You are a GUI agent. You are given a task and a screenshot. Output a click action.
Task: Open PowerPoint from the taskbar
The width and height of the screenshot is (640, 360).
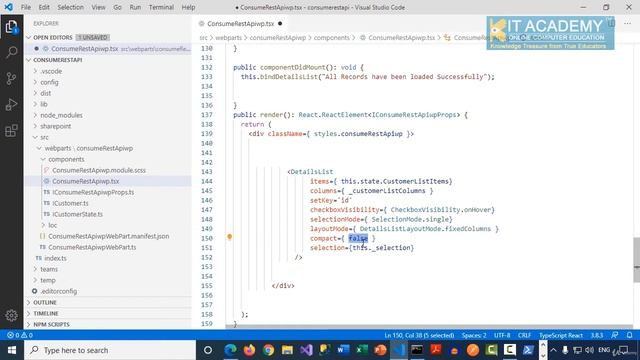[380, 350]
